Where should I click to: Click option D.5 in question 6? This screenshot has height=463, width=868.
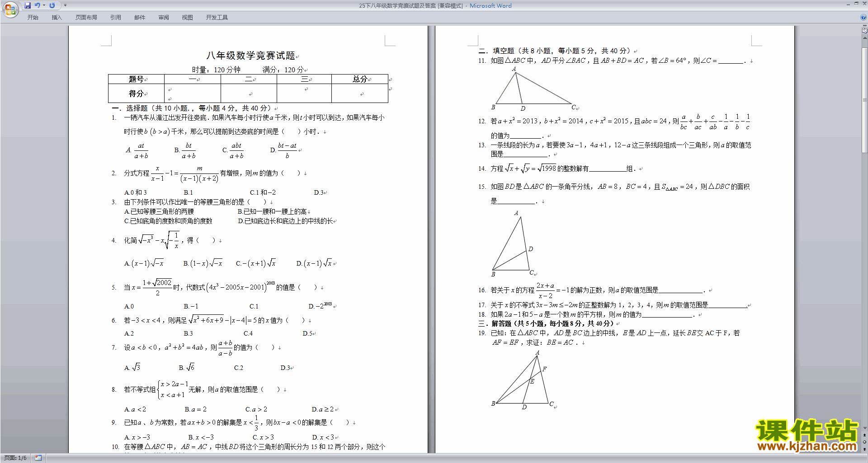point(307,333)
